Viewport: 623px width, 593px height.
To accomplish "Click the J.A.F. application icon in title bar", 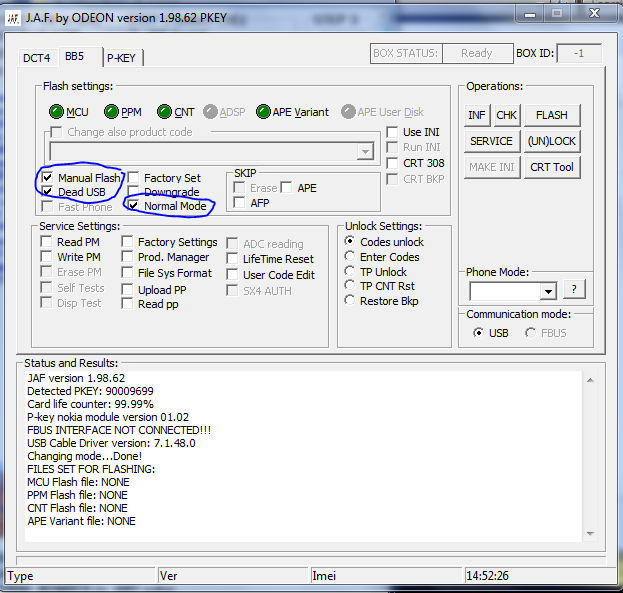I will pos(13,18).
